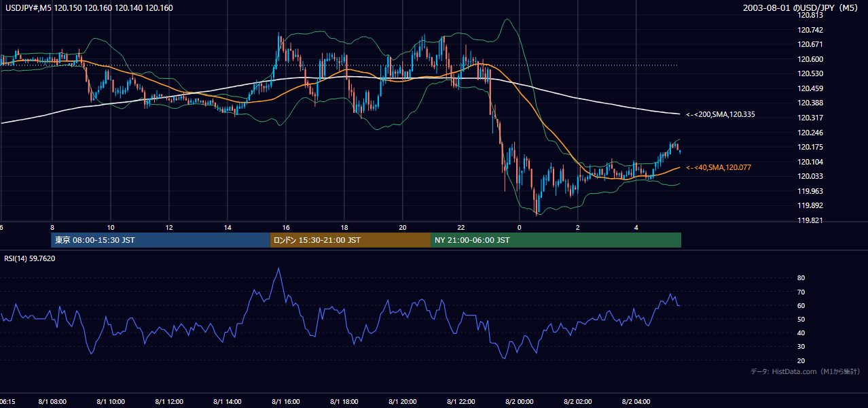Click hour tick 20 under price chart
Image resolution: width=868 pixels, height=408 pixels.
403,227
